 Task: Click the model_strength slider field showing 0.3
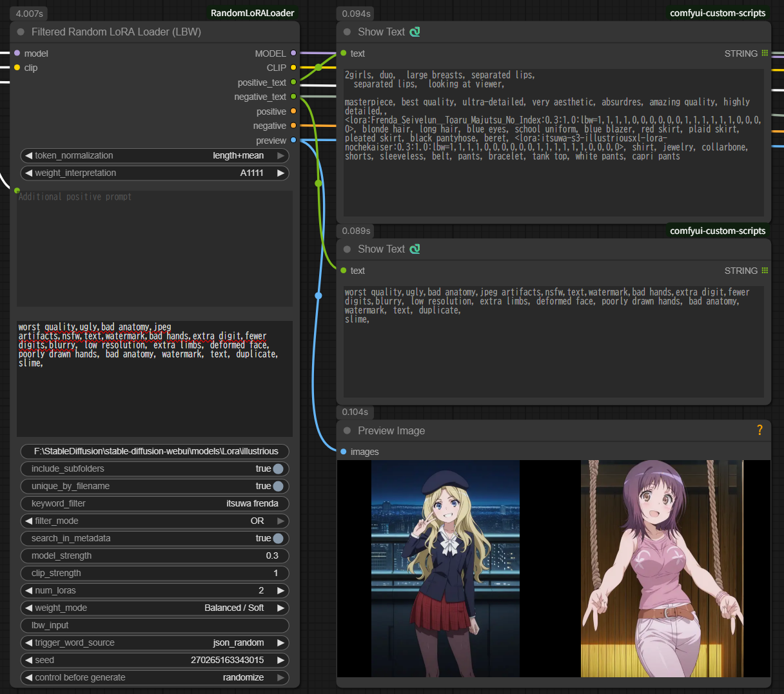(155, 555)
